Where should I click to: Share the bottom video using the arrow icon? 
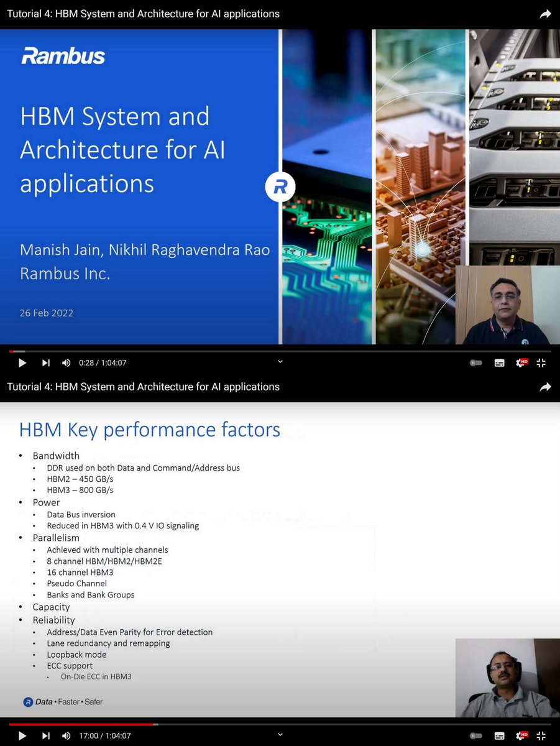pos(545,387)
